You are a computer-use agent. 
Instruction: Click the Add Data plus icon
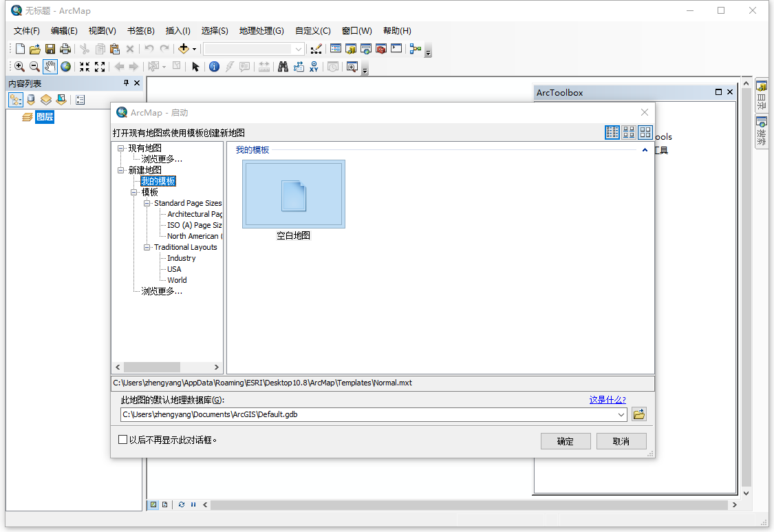(x=184, y=49)
